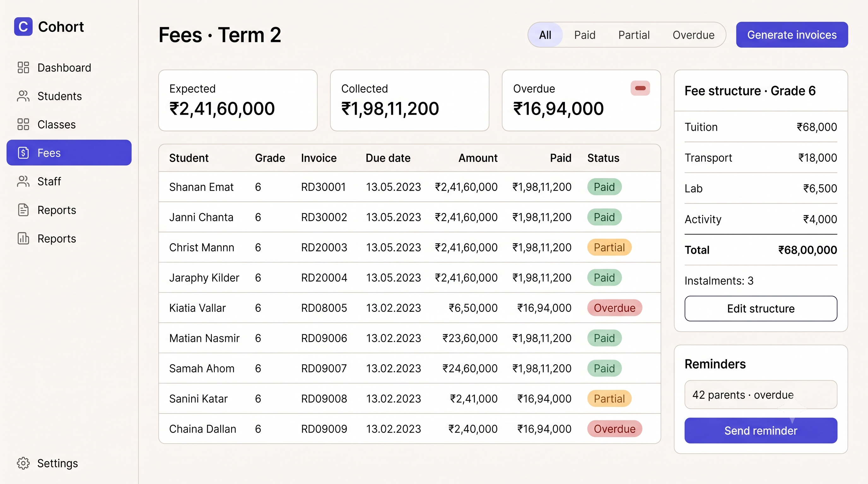Select student Chaina Dallan
Screen dimensions: 868x484
tap(202, 429)
